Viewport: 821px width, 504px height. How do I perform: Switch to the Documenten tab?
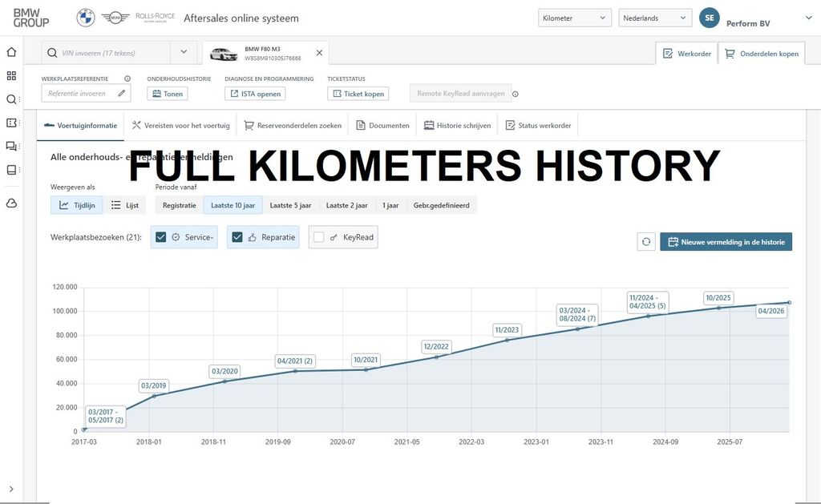[383, 126]
